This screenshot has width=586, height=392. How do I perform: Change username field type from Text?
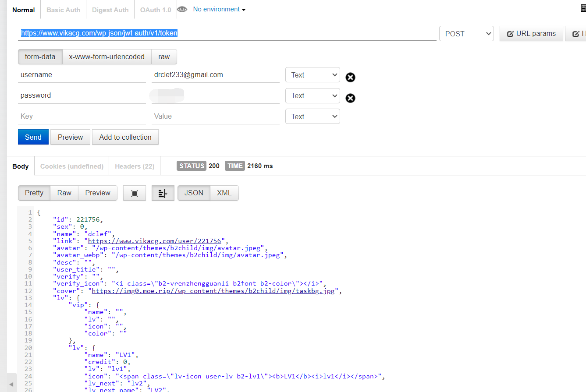coord(313,75)
